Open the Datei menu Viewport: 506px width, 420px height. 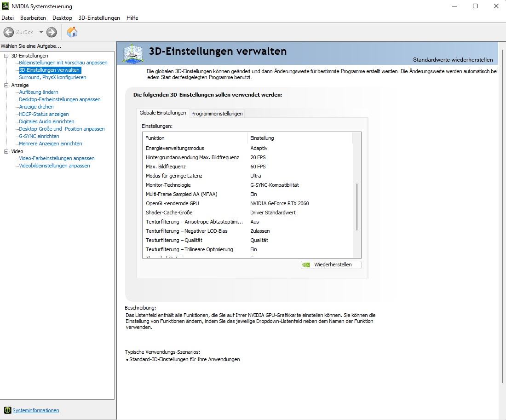click(x=7, y=18)
